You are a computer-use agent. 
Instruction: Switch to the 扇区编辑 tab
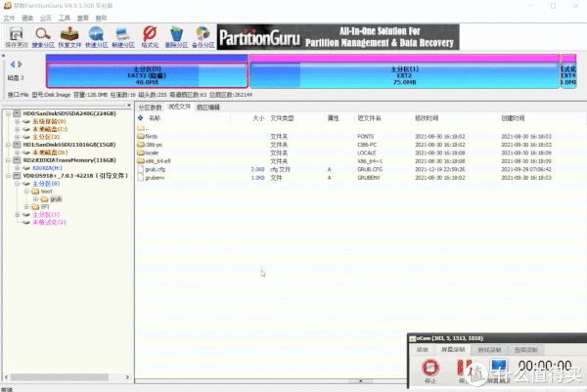pos(208,108)
